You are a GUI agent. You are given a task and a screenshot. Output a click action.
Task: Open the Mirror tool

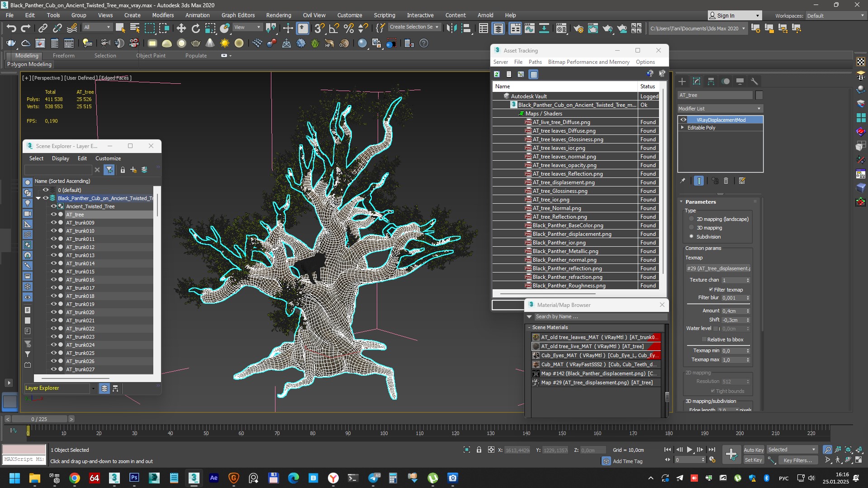pyautogui.click(x=451, y=29)
